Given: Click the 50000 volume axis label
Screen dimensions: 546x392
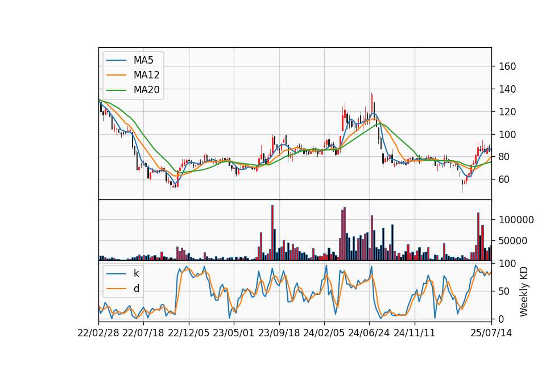Looking at the screenshot, I should 513,241.
